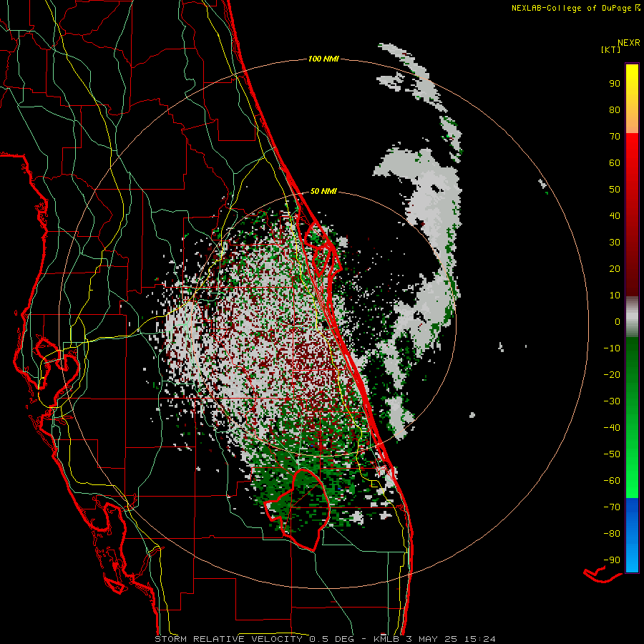The image size is (644, 644).
Task: Click the Storm Relative Velocity caption text
Action: (325, 639)
